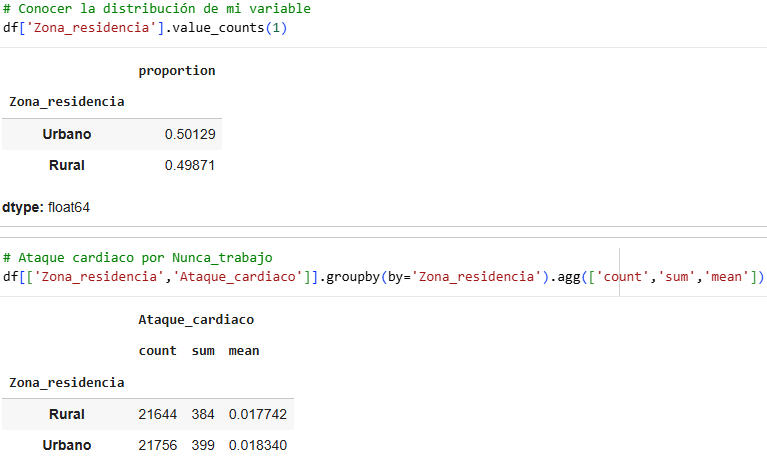Click the Urbano mean value 0.018340
The width and height of the screenshot is (767, 460).
(x=258, y=445)
